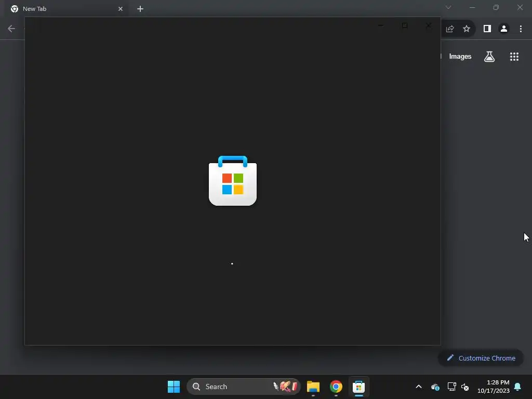Switch to Chrome in taskbar

click(336, 387)
